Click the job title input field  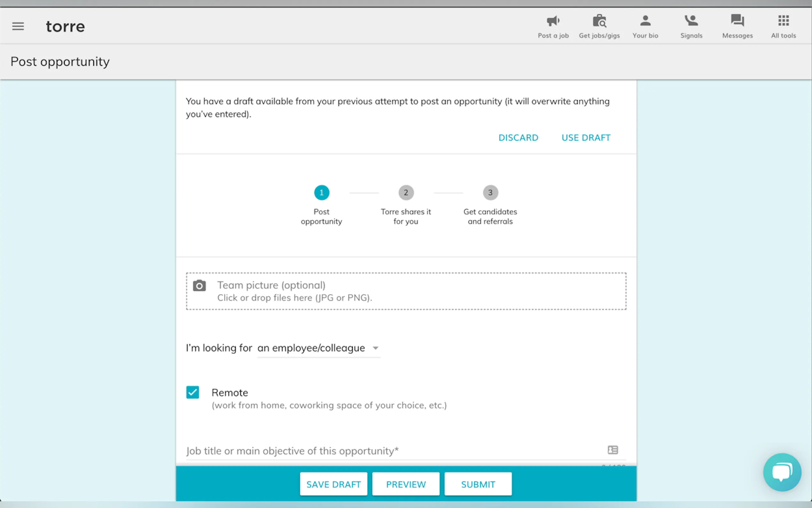393,451
